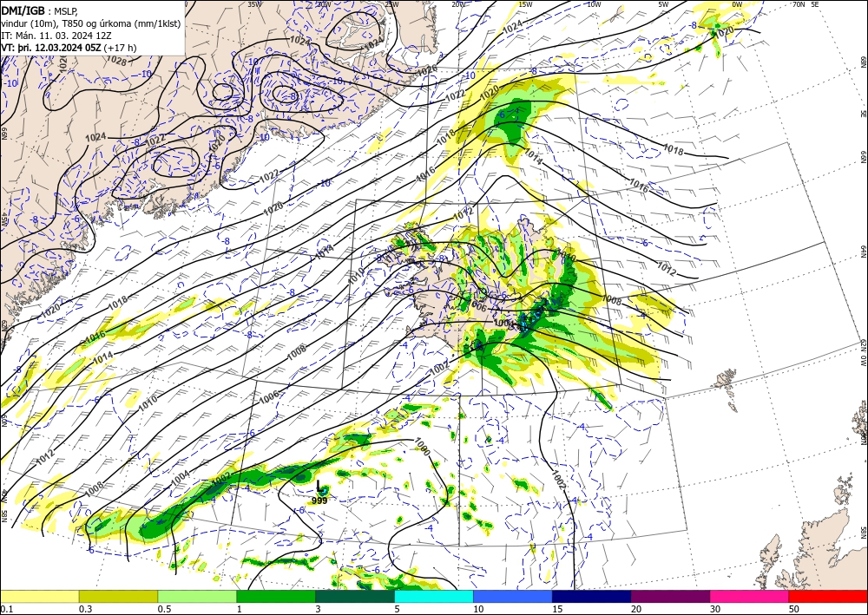Screen dimensions: 868x615
Task: Click the purple 20–30 mm legend swatch
Action: 670,596
